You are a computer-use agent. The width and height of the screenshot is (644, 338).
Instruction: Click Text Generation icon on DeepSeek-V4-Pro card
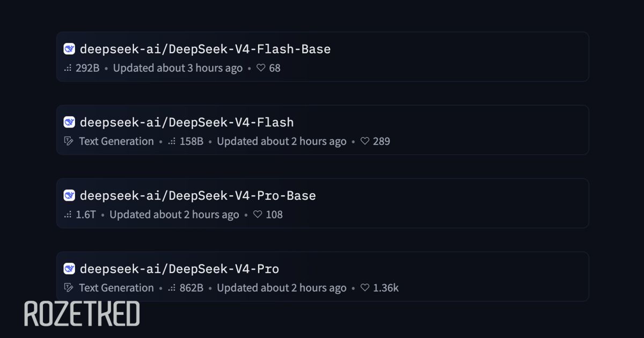68,288
